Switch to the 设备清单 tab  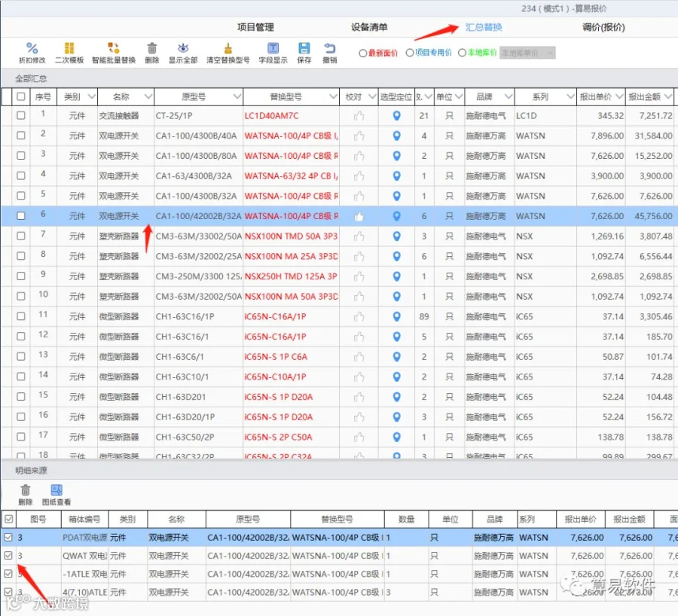tap(369, 27)
